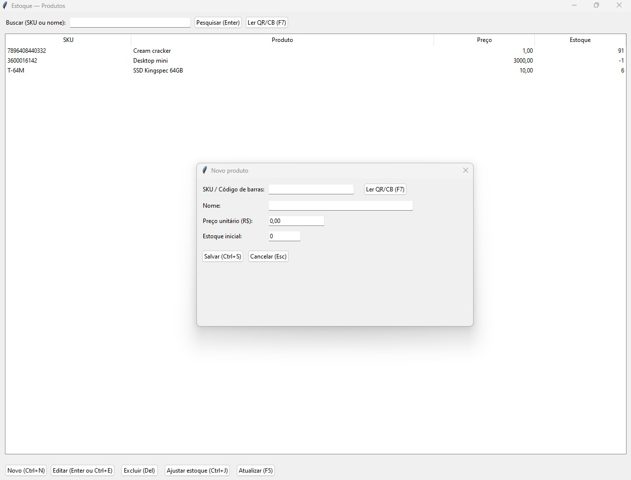Focus the Nome text field
Viewport: 631px width, 480px height.
(340, 205)
